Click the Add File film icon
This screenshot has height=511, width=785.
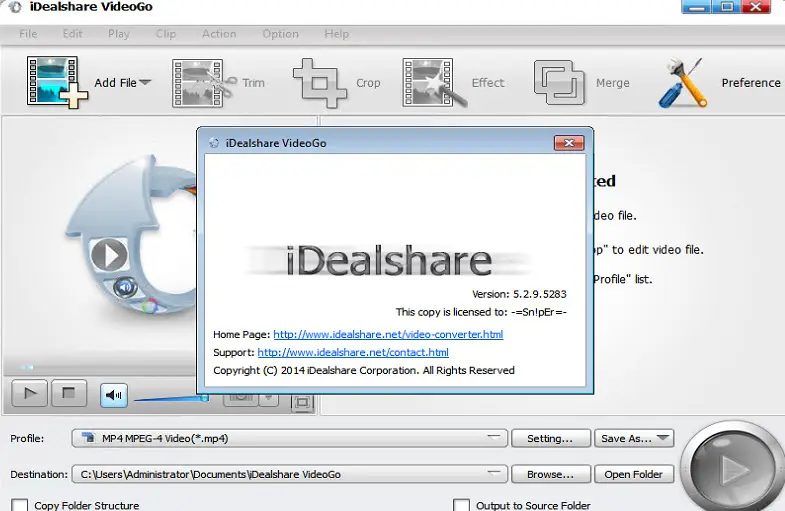pos(57,82)
